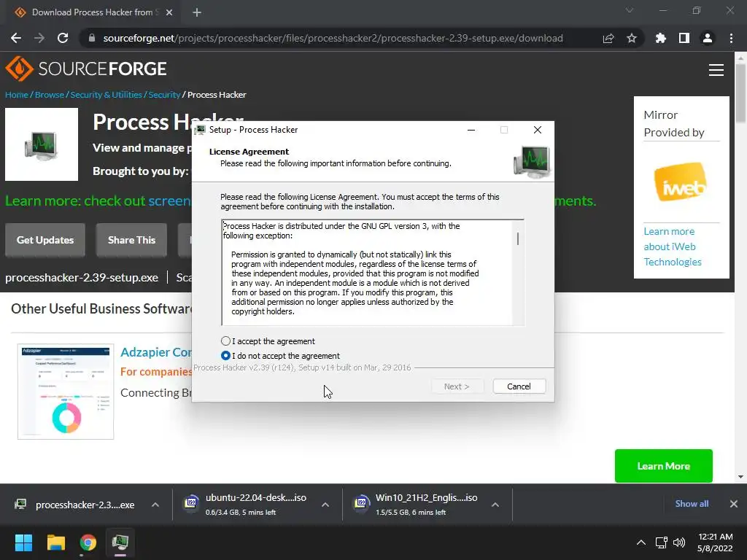Go to Home breadcrumb link
The height and width of the screenshot is (560, 747).
point(17,94)
